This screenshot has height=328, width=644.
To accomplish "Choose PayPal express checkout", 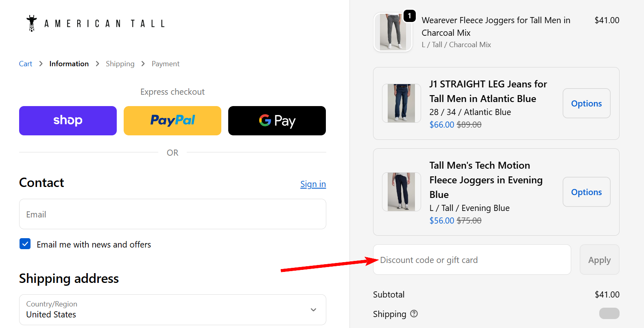I will coord(172,121).
